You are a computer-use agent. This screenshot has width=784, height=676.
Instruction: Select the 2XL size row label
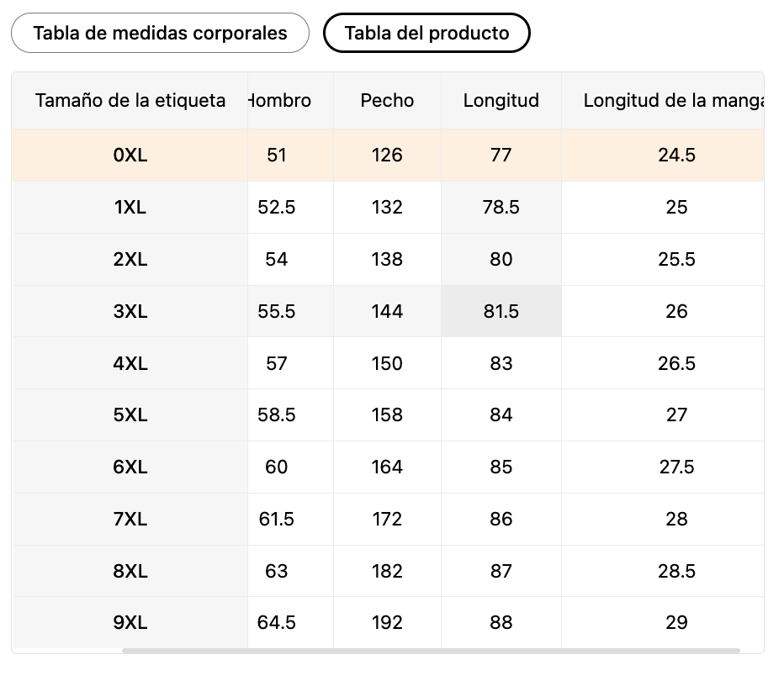(130, 259)
